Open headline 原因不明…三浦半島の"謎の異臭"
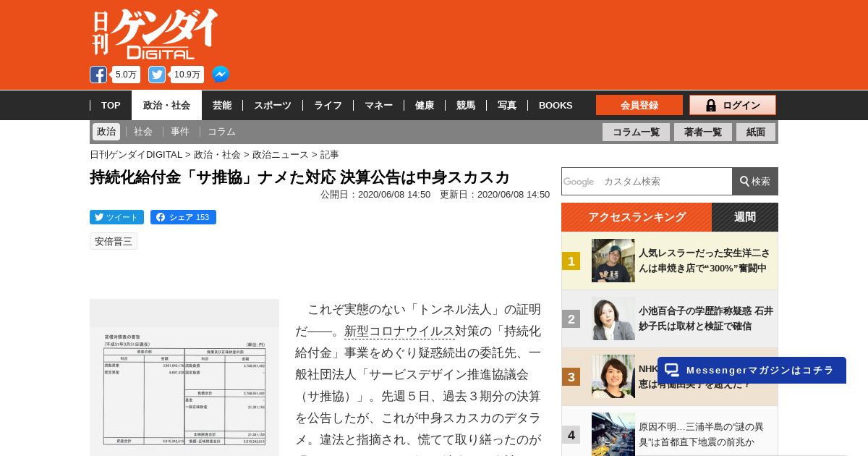The width and height of the screenshot is (868, 456). click(701, 434)
